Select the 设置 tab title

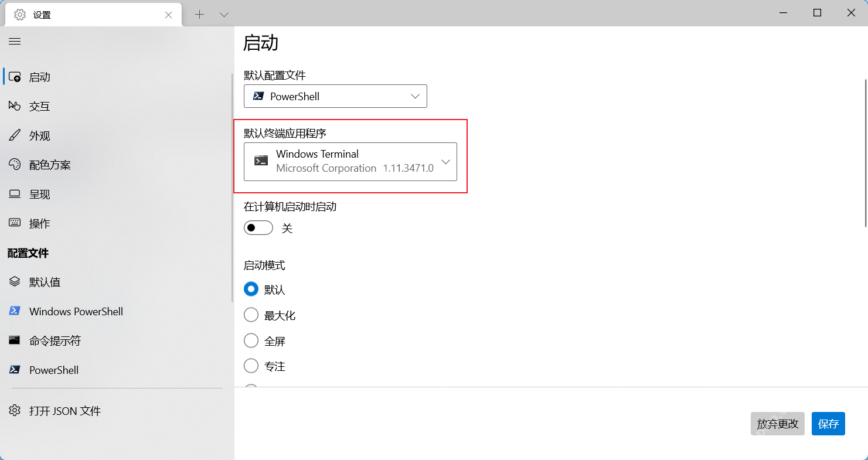coord(42,15)
